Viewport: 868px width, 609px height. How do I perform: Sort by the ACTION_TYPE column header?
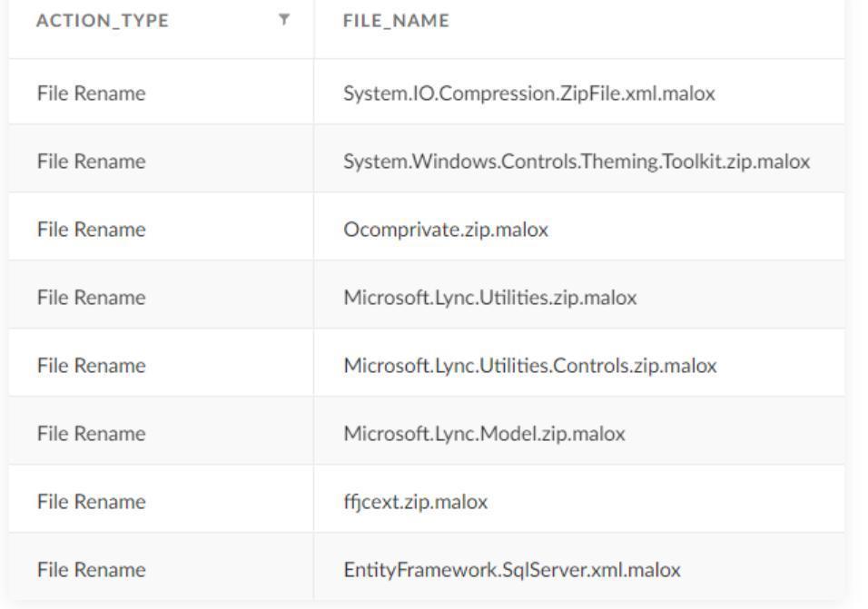103,21
